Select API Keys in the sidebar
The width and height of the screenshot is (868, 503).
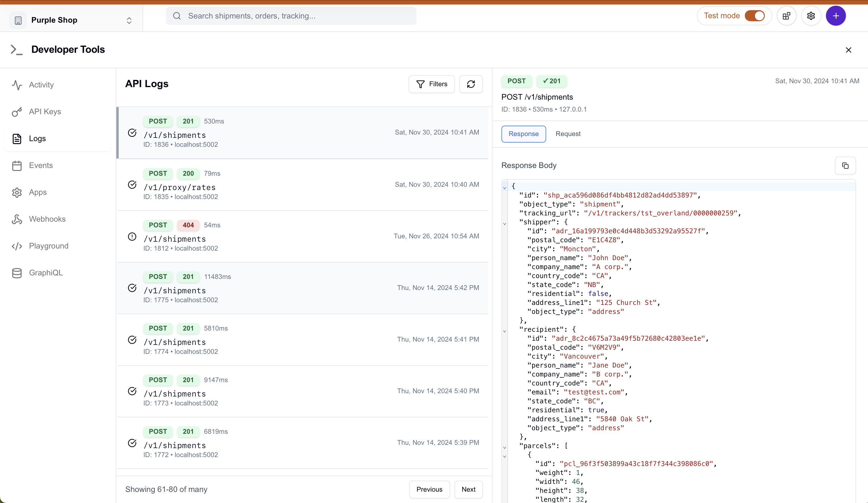click(x=44, y=111)
